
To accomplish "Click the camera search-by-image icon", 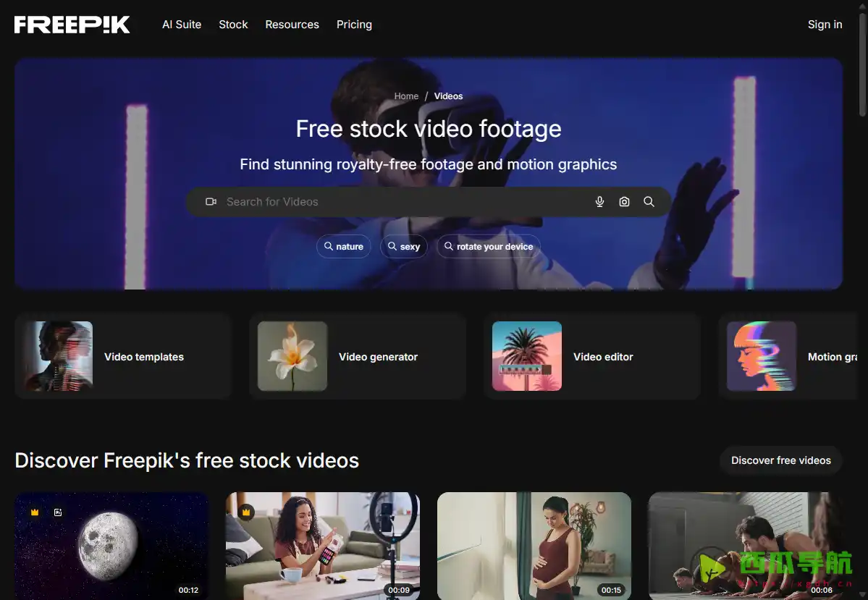I will click(x=624, y=202).
